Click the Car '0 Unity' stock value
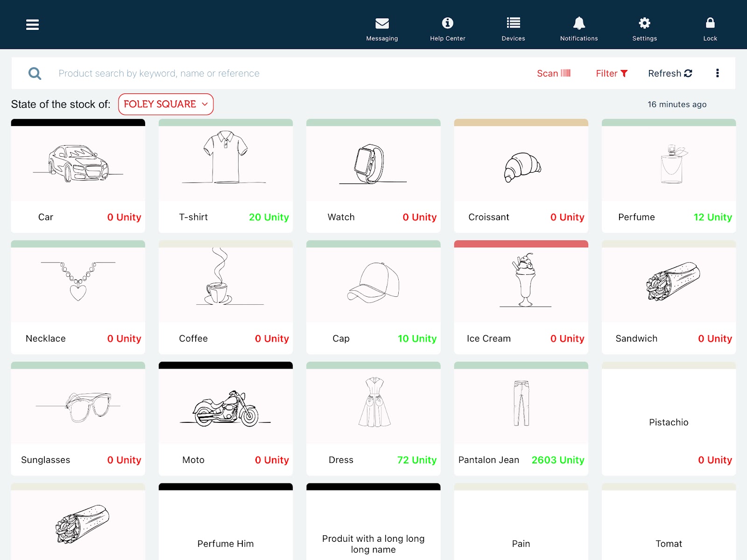Viewport: 747px width, 560px height. (124, 217)
